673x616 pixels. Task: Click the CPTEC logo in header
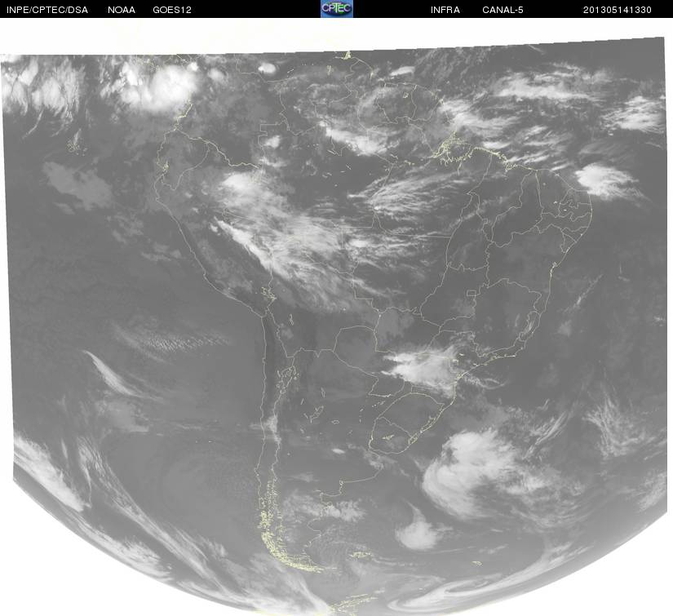[x=336, y=9]
